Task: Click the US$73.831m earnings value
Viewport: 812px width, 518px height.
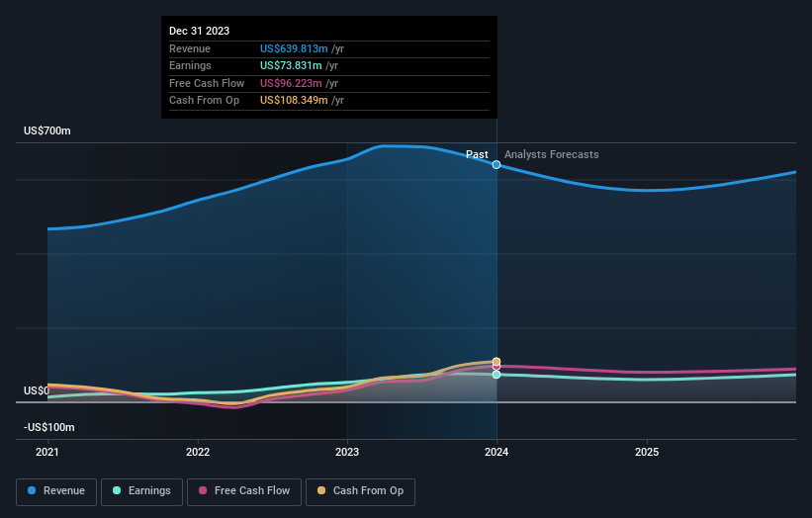Action: click(291, 65)
